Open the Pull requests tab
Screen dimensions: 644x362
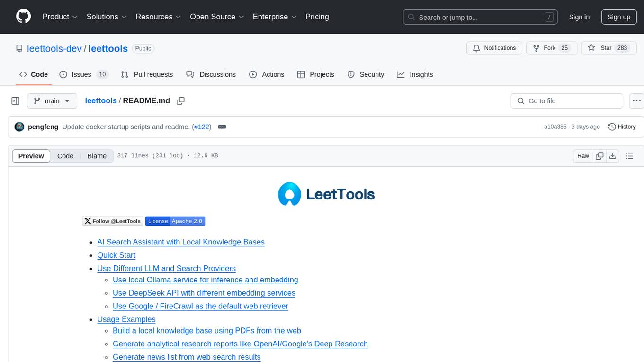coord(147,74)
